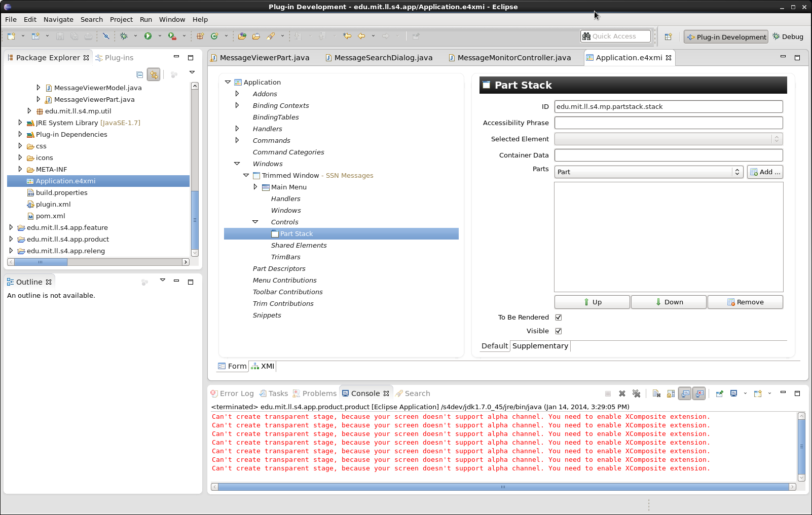This screenshot has height=515, width=812.
Task: Click Collapse All in Package Explorer
Action: (x=140, y=74)
